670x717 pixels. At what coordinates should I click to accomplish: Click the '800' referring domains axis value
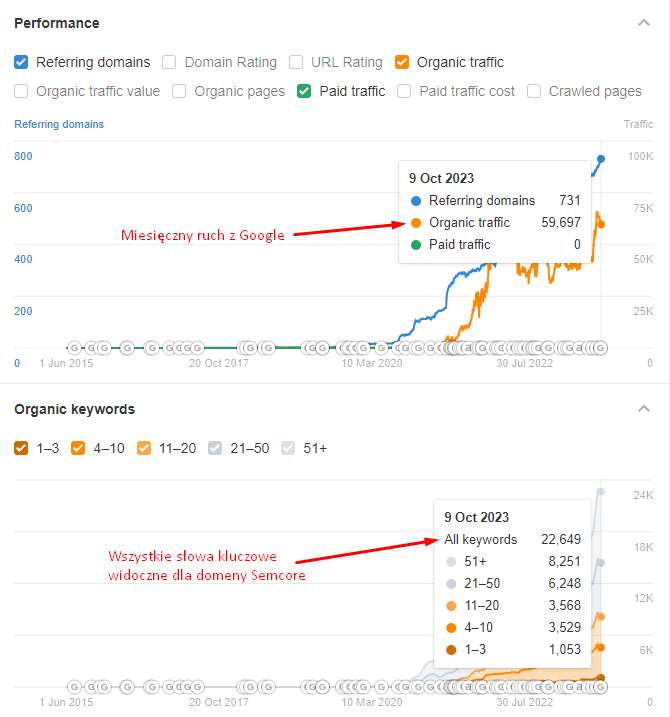tap(23, 156)
